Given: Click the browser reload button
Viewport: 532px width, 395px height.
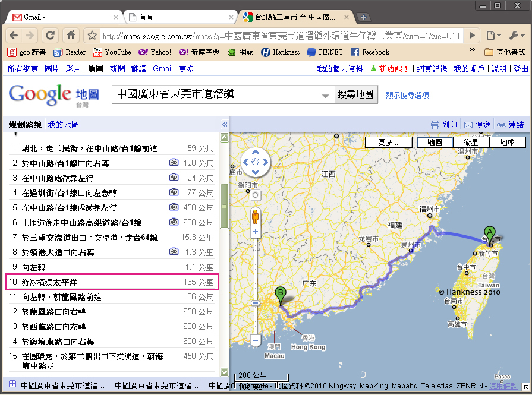Looking at the screenshot, I should (x=51, y=35).
